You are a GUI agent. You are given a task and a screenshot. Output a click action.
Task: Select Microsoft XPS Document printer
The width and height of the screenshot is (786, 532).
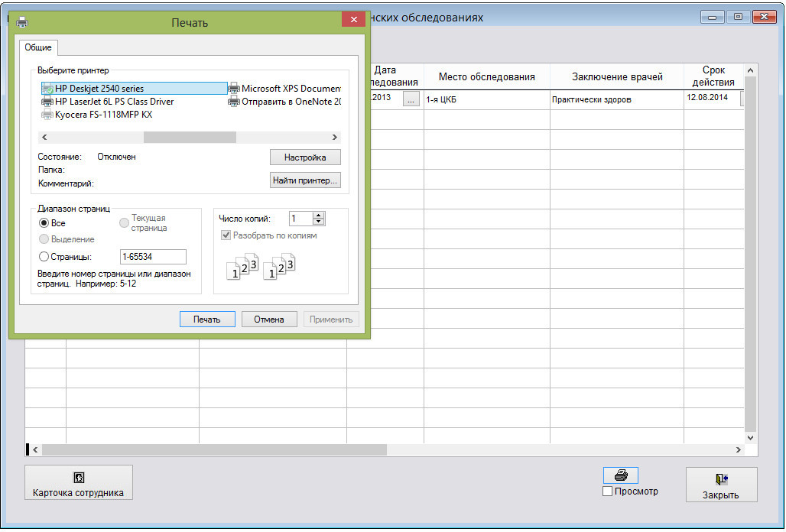click(290, 89)
